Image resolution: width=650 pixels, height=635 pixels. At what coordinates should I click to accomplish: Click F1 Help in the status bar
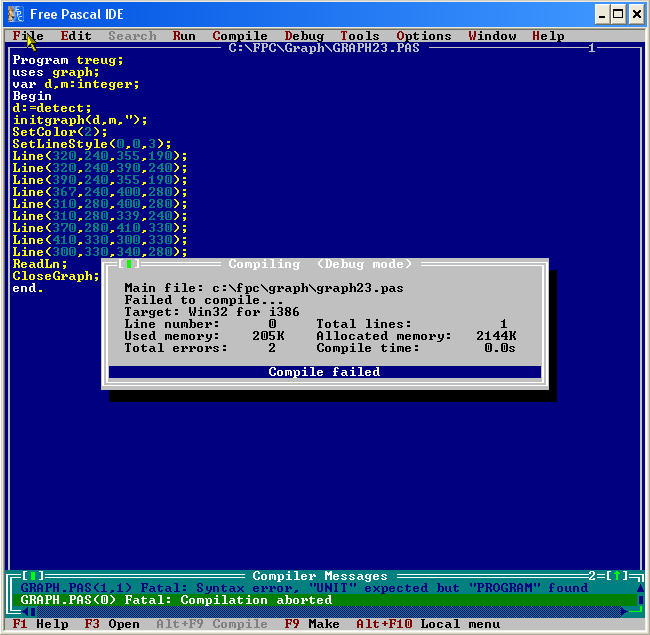coord(40,624)
